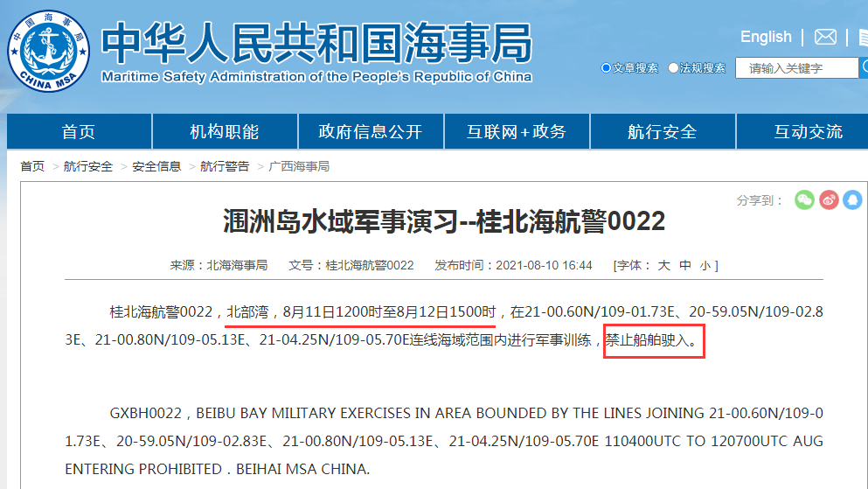The image size is (868, 489).
Task: Go to 航行警告 breadcrumb link
Action: coord(225,166)
